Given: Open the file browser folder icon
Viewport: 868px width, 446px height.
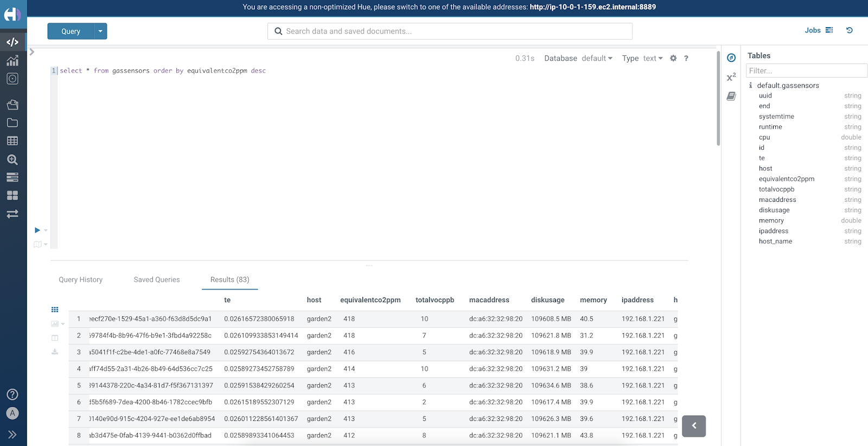Looking at the screenshot, I should (12, 123).
